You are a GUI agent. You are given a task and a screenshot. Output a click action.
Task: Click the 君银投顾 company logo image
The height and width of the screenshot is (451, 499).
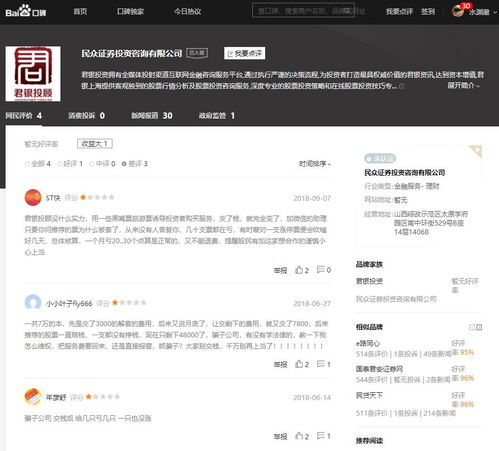click(x=33, y=74)
